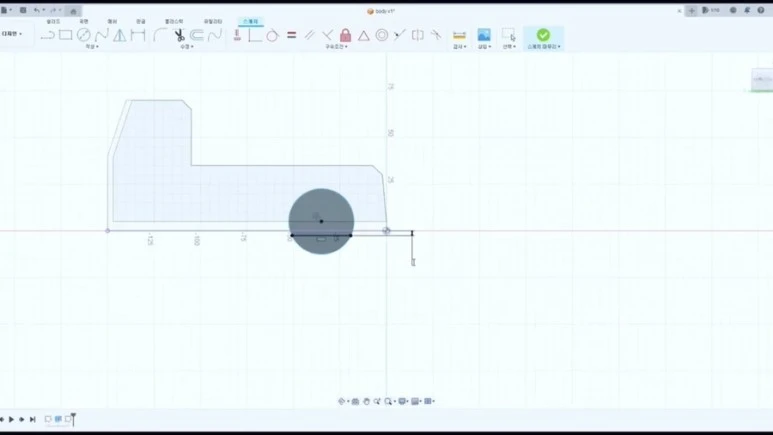Undo the last action
Screen dimensions: 773x435
tap(36, 10)
